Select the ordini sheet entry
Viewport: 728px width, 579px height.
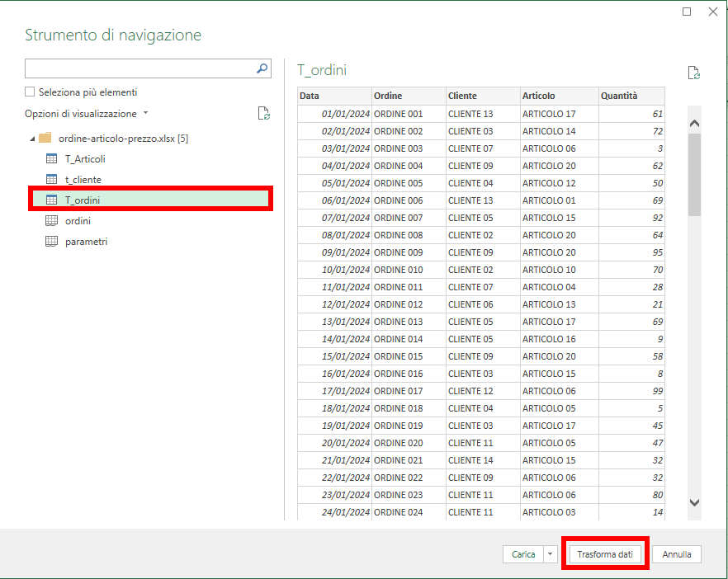pyautogui.click(x=78, y=221)
